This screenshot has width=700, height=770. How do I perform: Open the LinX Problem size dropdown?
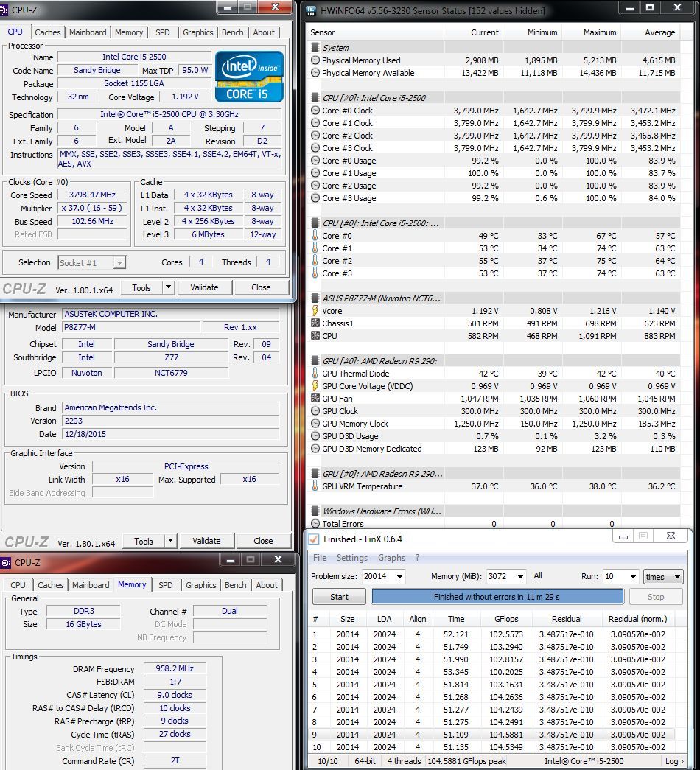[x=400, y=576]
